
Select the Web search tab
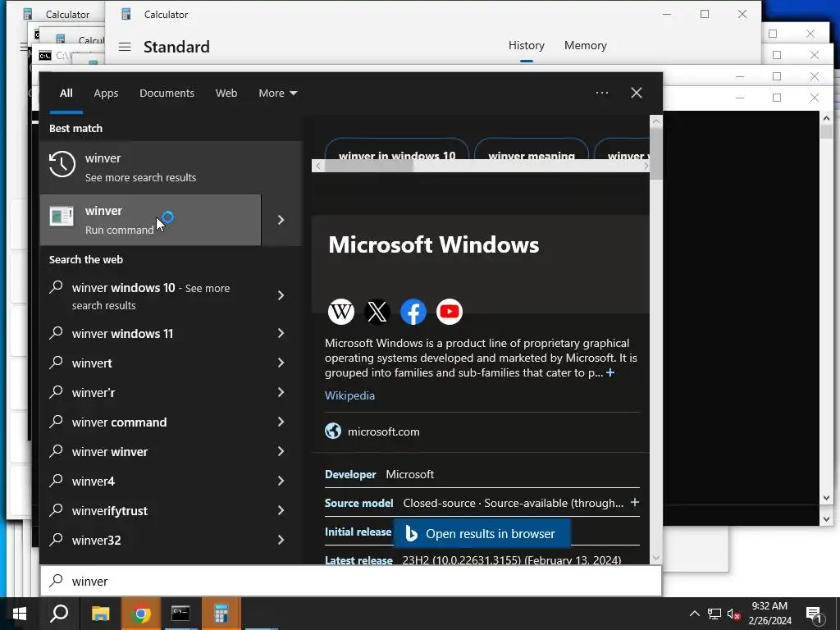pyautogui.click(x=226, y=94)
